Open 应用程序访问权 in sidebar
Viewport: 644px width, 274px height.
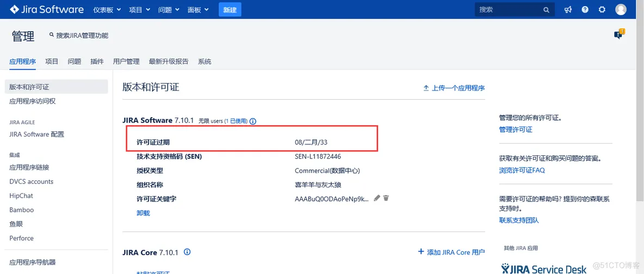pos(32,101)
